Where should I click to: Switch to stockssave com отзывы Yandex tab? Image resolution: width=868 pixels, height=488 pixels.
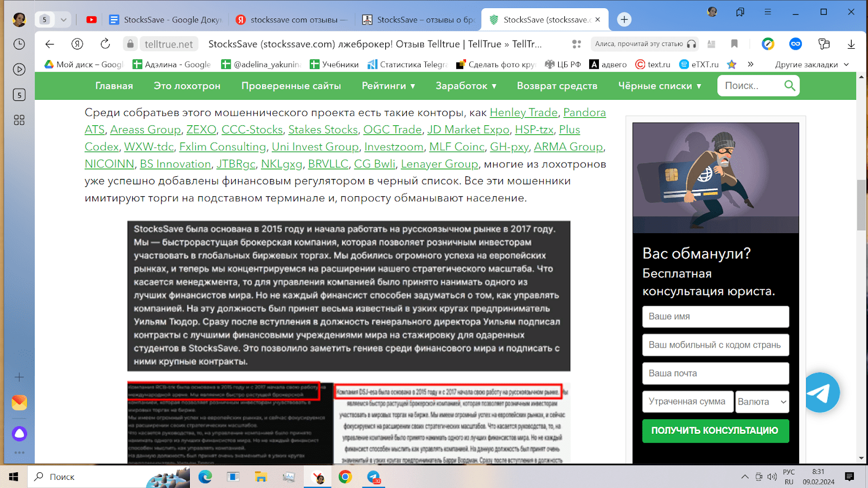(292, 20)
